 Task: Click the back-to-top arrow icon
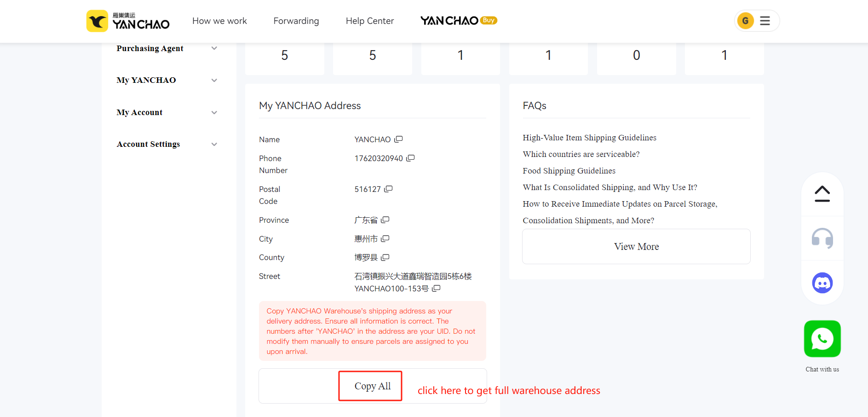pos(822,194)
